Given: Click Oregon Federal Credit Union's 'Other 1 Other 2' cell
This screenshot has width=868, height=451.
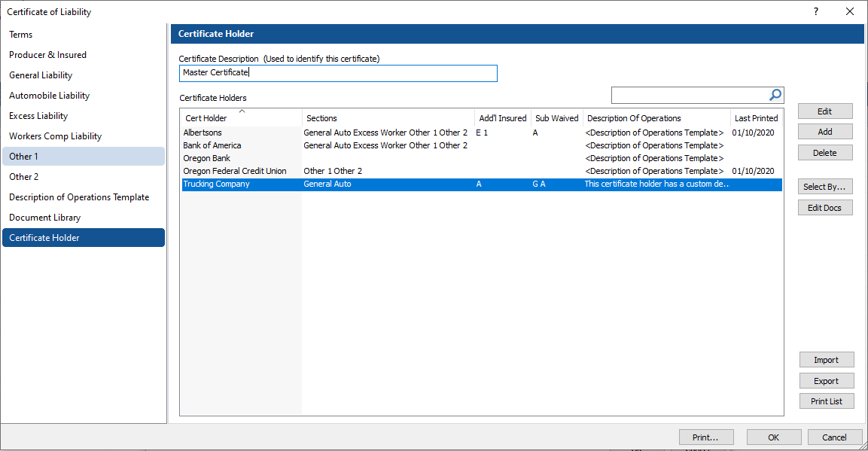Looking at the screenshot, I should click(333, 171).
